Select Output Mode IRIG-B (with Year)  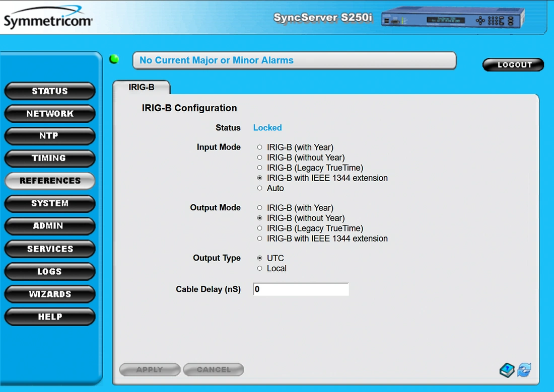pyautogui.click(x=260, y=208)
